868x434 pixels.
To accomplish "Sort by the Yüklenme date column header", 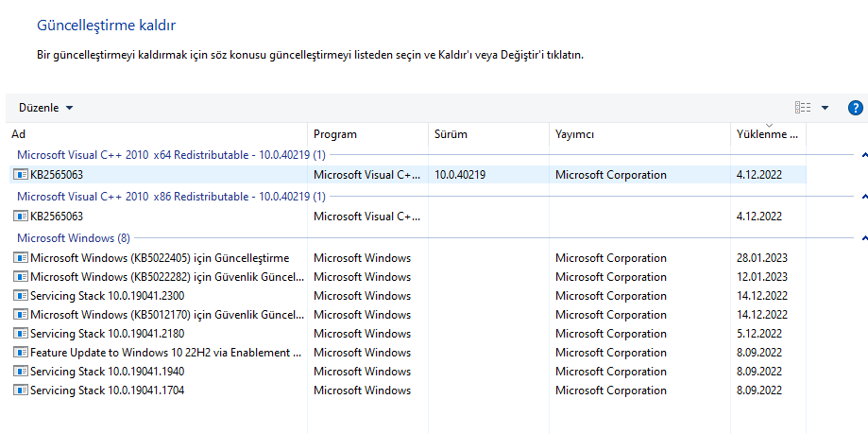I will click(x=767, y=134).
